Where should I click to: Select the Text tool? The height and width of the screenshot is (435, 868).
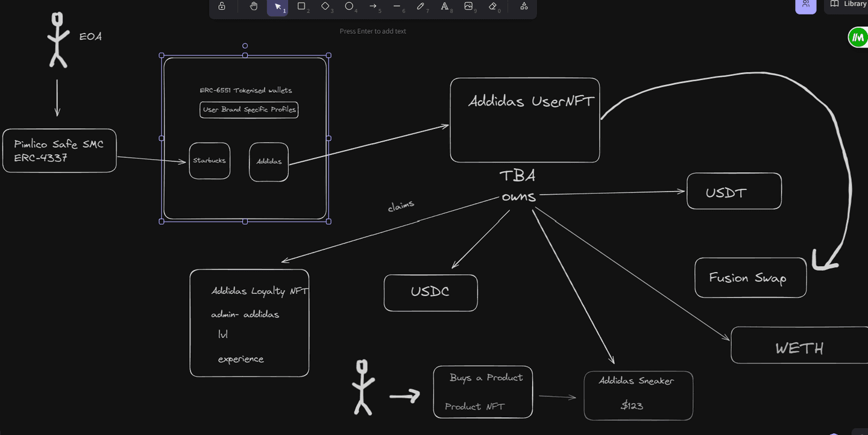[444, 6]
